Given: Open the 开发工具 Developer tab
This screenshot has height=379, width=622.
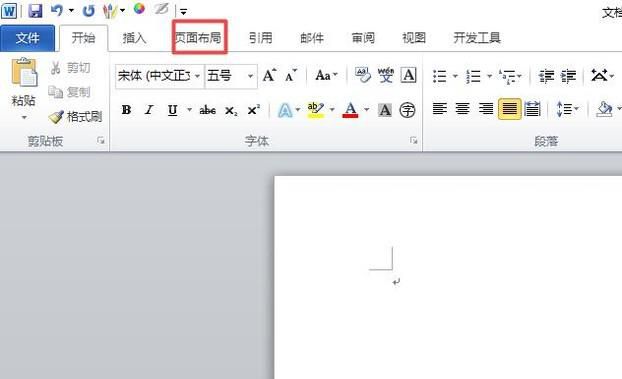Looking at the screenshot, I should click(477, 38).
